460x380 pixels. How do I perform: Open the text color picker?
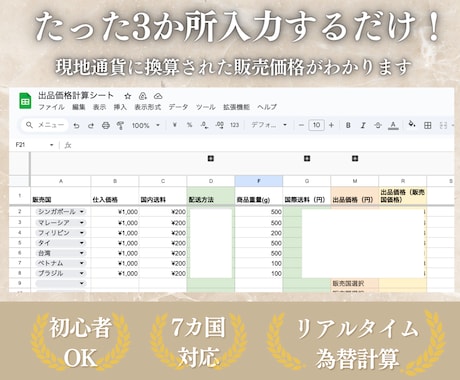[x=393, y=125]
